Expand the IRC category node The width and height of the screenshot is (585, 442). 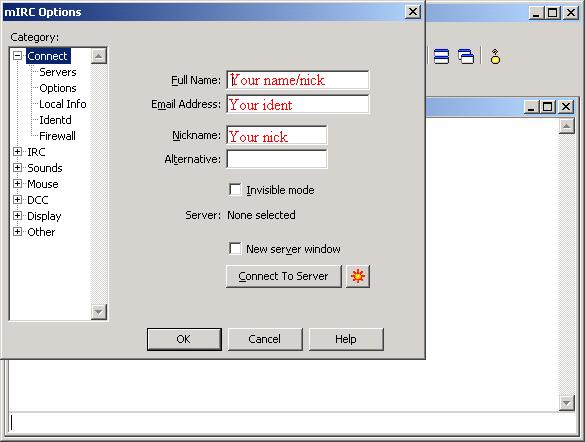(17, 151)
